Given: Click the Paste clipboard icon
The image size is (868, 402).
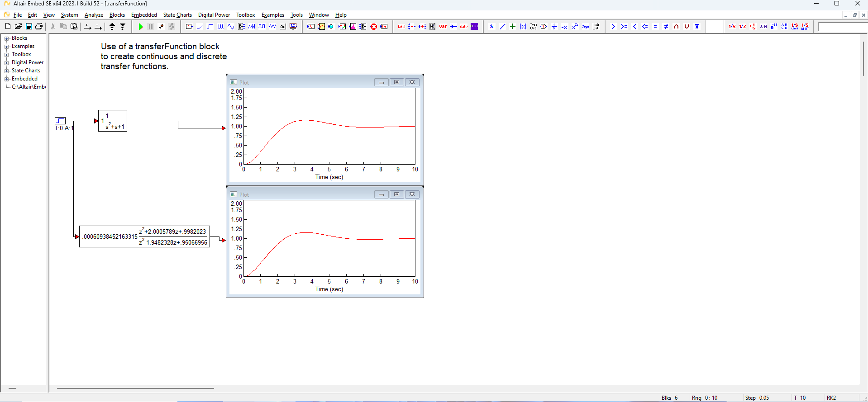Looking at the screenshot, I should coord(74,27).
